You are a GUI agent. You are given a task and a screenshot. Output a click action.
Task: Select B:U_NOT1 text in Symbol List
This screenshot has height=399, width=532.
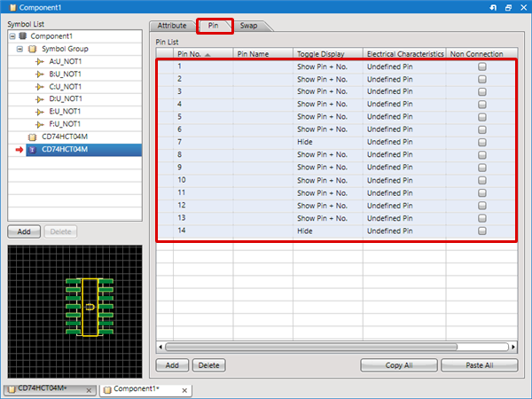[x=65, y=74]
